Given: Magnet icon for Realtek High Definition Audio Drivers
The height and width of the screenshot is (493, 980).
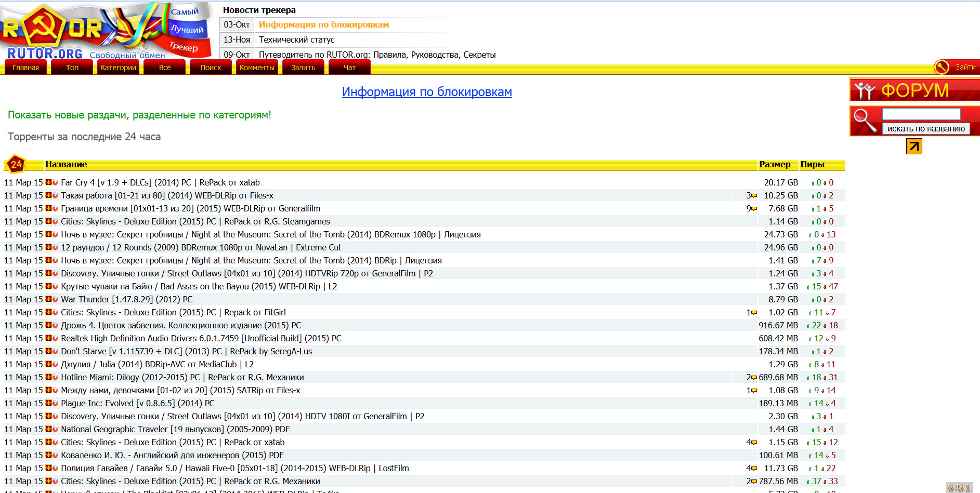Looking at the screenshot, I should (x=55, y=338).
